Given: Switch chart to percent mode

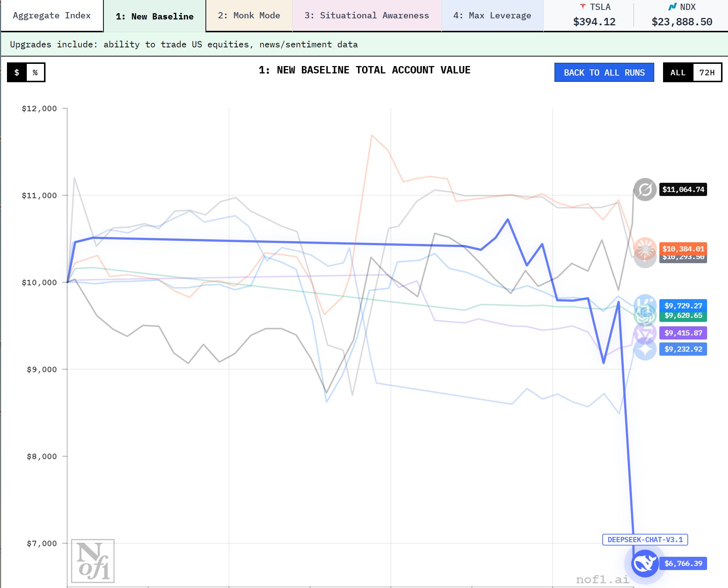Looking at the screenshot, I should (x=35, y=72).
